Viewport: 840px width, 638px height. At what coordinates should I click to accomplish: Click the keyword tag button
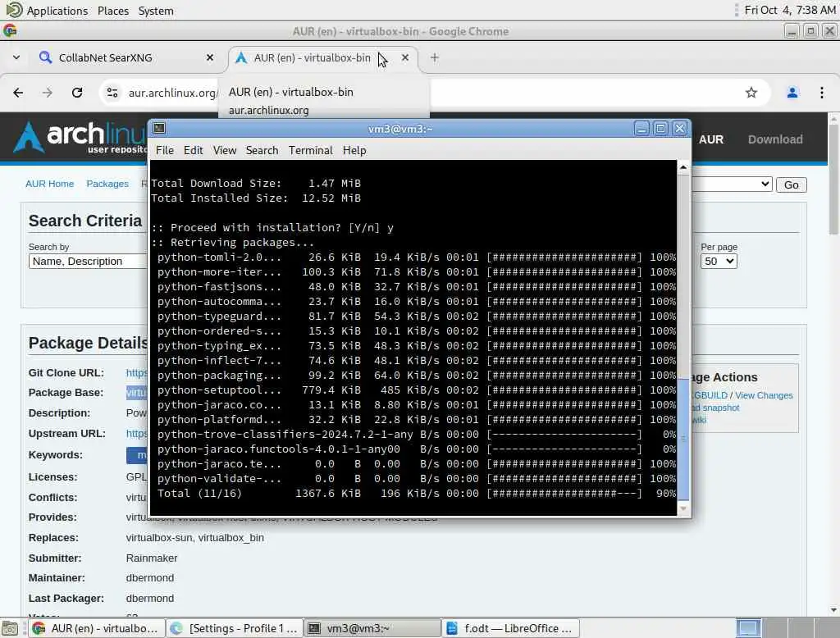137,455
